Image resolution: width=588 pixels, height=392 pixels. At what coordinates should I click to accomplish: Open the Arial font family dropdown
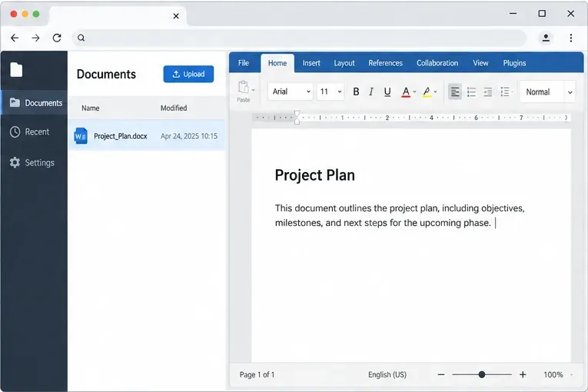point(291,91)
